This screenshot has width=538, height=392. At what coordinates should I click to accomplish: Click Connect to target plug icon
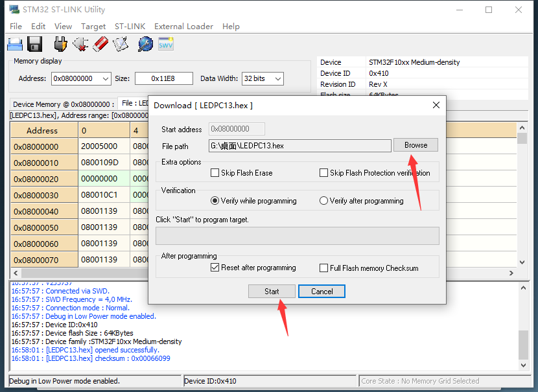60,44
